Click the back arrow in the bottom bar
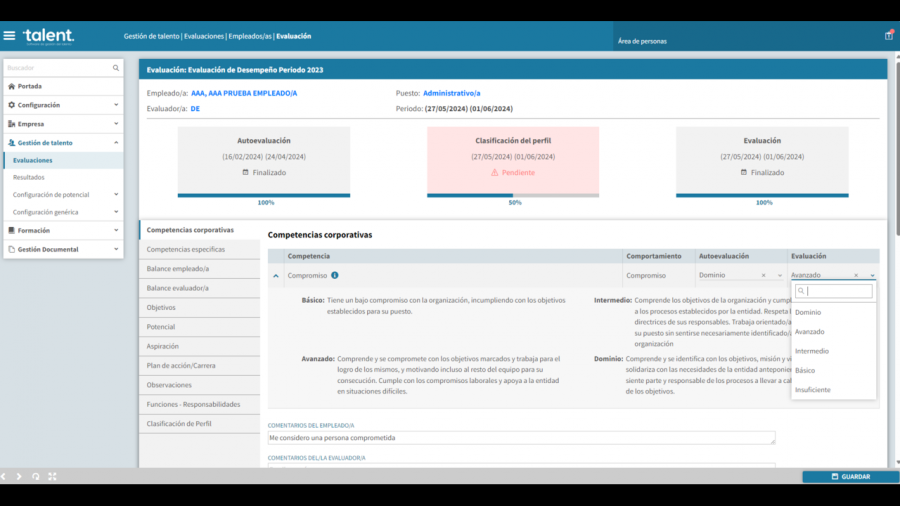The image size is (900, 506). click(x=3, y=476)
